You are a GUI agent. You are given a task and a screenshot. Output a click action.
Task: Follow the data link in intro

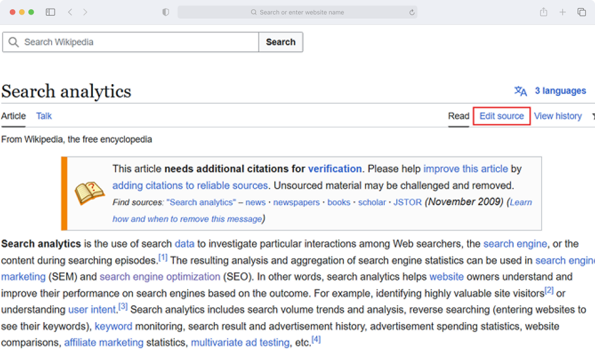point(184,244)
